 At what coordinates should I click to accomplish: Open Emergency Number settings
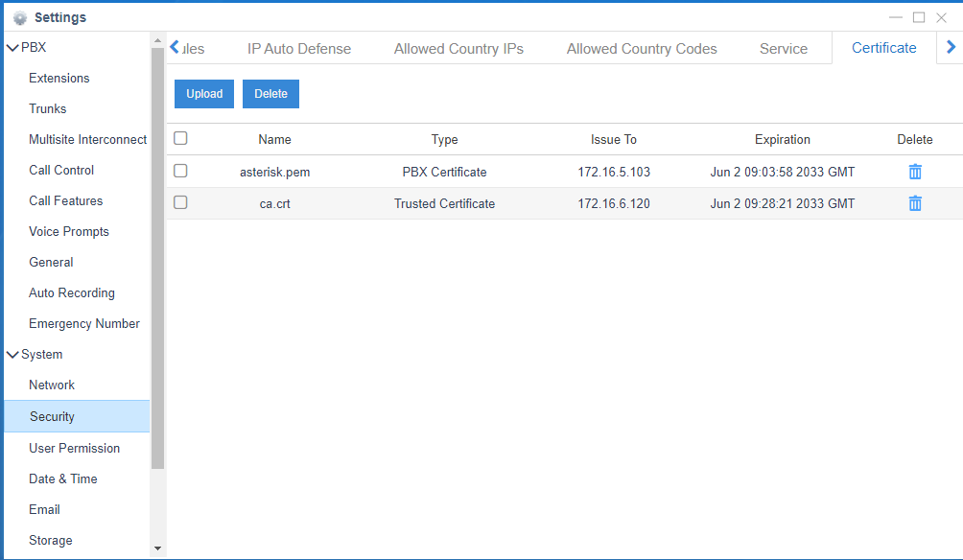tap(84, 323)
